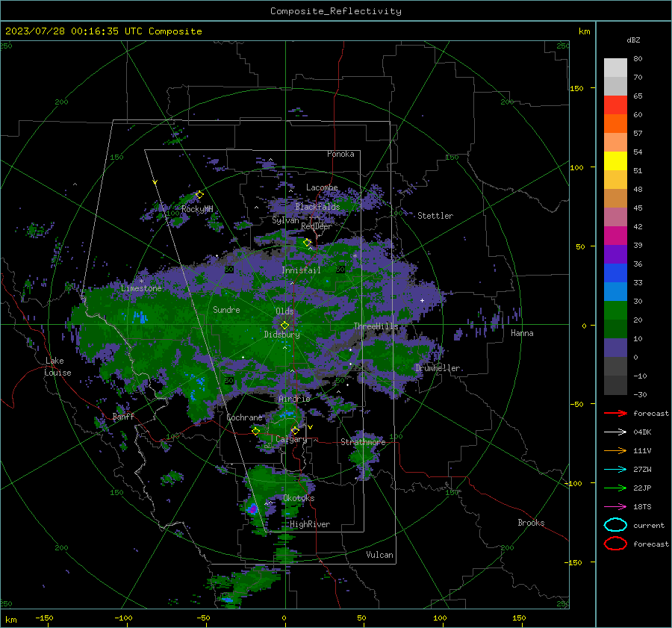Select the bright green 20-30 dBZ swatch
Image resolution: width=672 pixels, height=628 pixels.
615,311
